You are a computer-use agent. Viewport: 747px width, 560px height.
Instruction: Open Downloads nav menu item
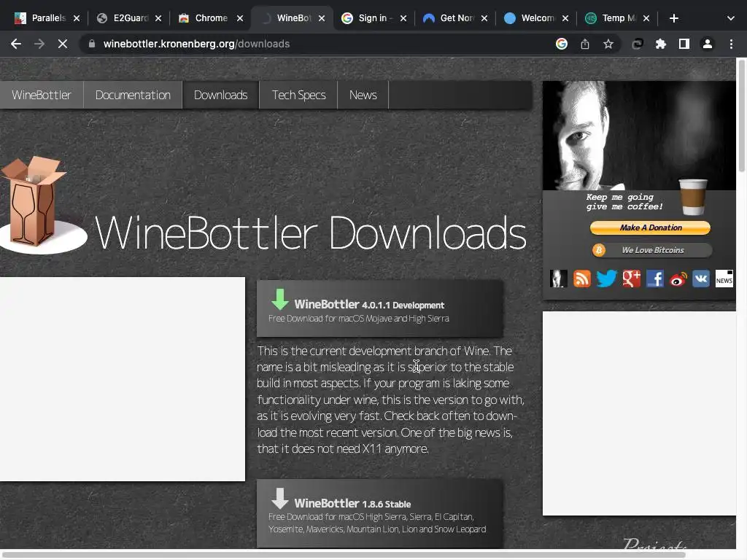pyautogui.click(x=220, y=95)
